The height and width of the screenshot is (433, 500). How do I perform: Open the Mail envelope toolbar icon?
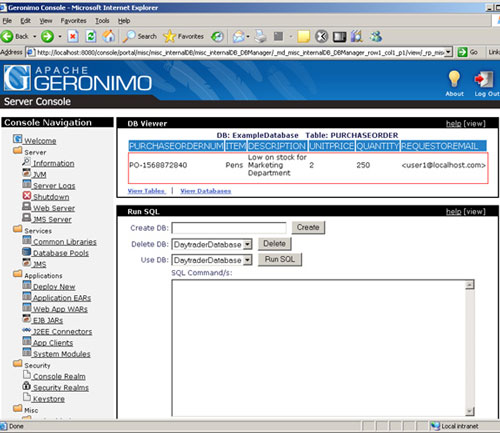coord(239,36)
